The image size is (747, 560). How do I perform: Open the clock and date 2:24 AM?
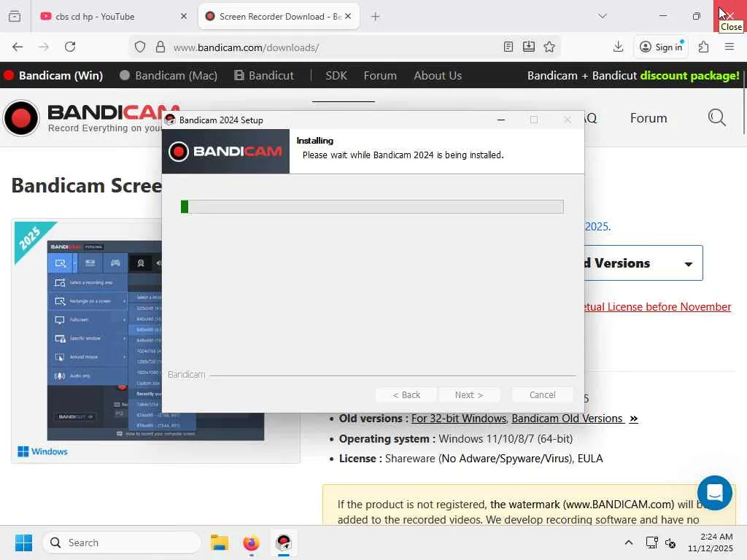coord(710,542)
